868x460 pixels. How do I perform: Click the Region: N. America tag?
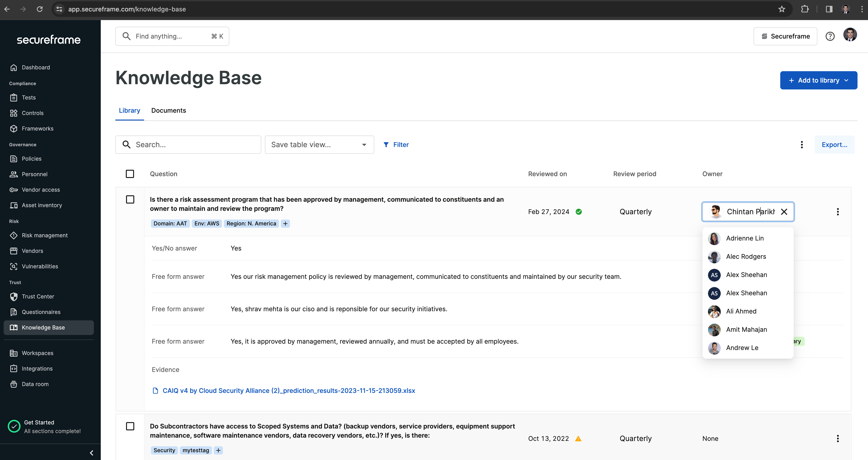251,224
